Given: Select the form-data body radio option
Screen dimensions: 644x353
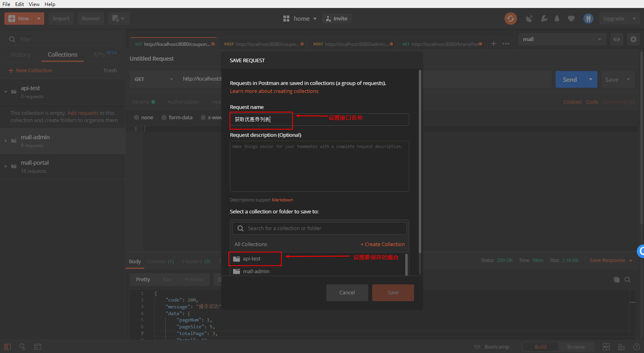Looking at the screenshot, I should pyautogui.click(x=164, y=117).
